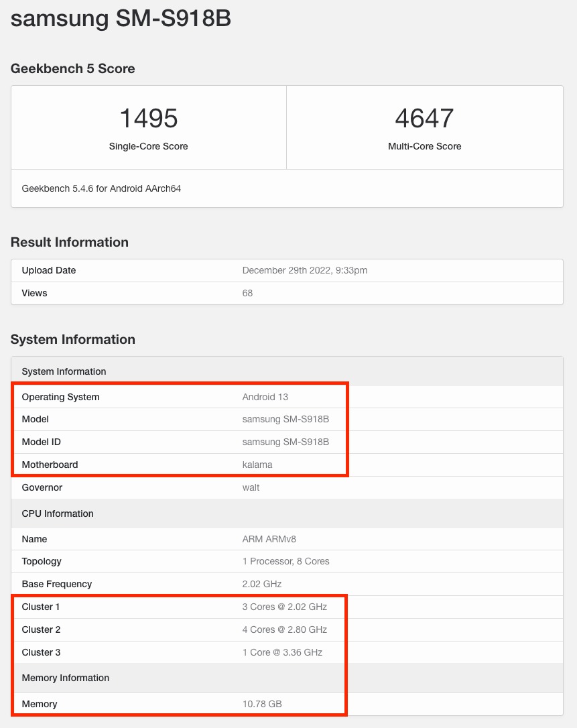The image size is (577, 728).
Task: Click the Result Information heading
Action: tap(69, 242)
